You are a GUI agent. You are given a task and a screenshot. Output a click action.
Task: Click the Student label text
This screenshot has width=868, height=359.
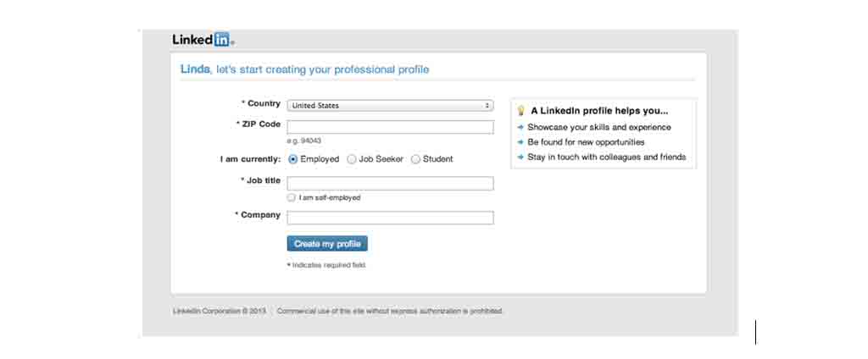(x=438, y=159)
